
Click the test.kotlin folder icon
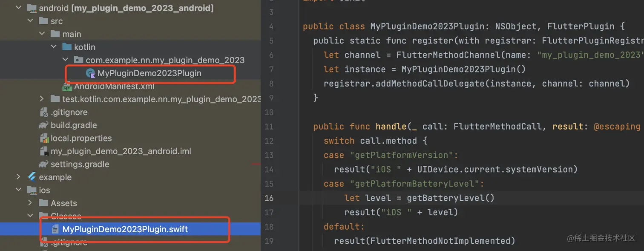[55, 99]
